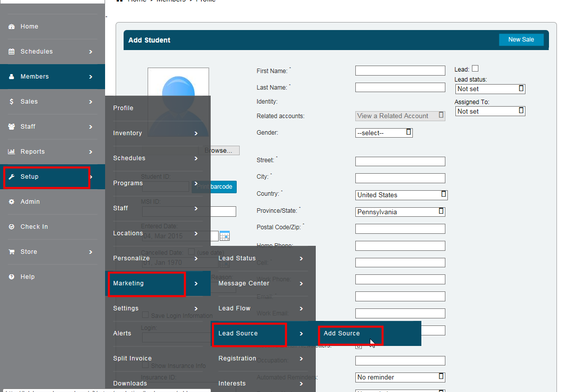This screenshot has width=588, height=392.
Task: Click the Schedules calendar icon in sidebar
Action: click(x=12, y=52)
